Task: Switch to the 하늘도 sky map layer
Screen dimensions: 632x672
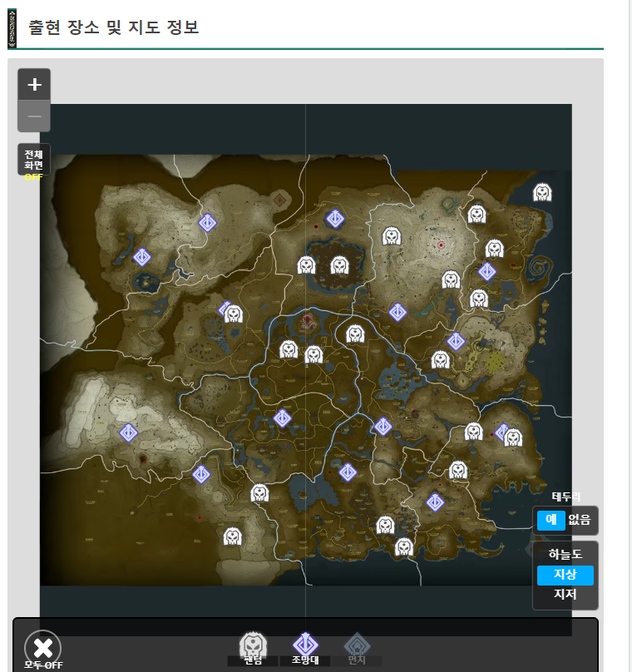Action: [x=565, y=554]
